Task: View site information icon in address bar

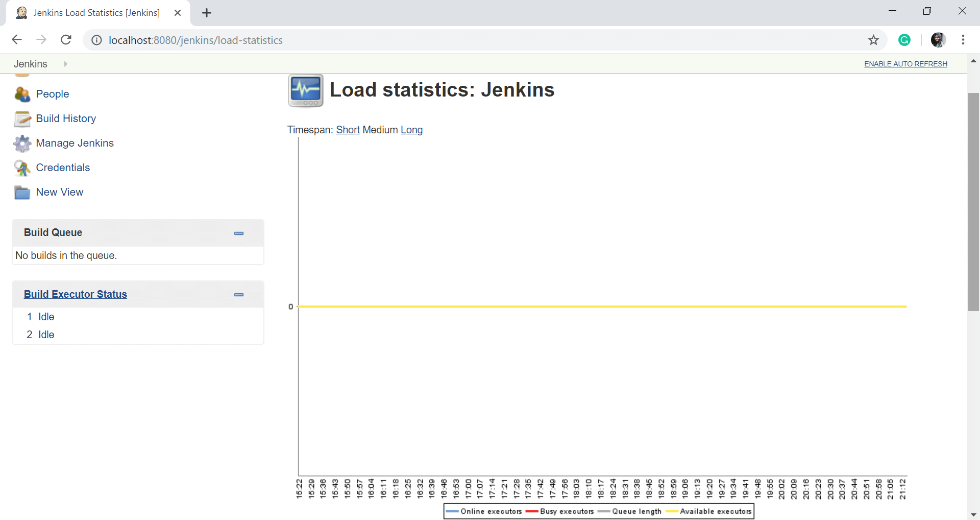Action: tap(96, 40)
